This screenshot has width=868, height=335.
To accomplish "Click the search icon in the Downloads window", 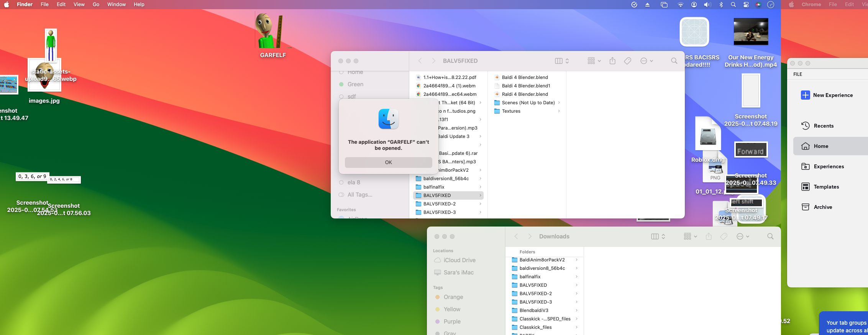I will click(x=770, y=236).
